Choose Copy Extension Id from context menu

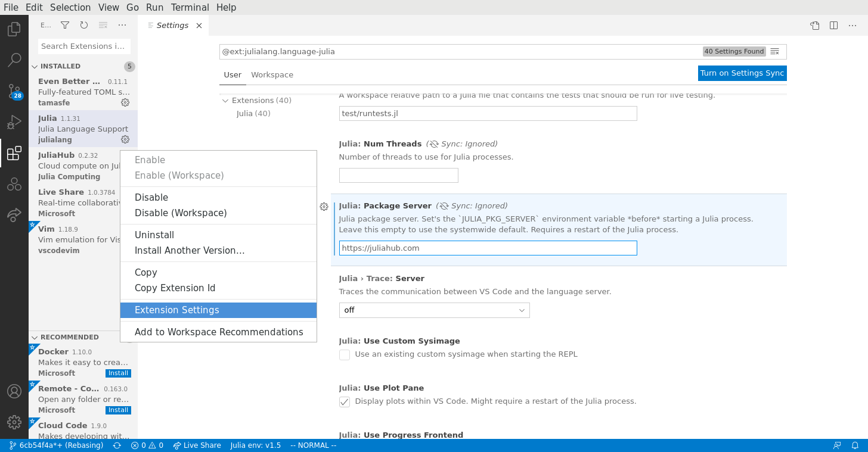(x=218, y=288)
